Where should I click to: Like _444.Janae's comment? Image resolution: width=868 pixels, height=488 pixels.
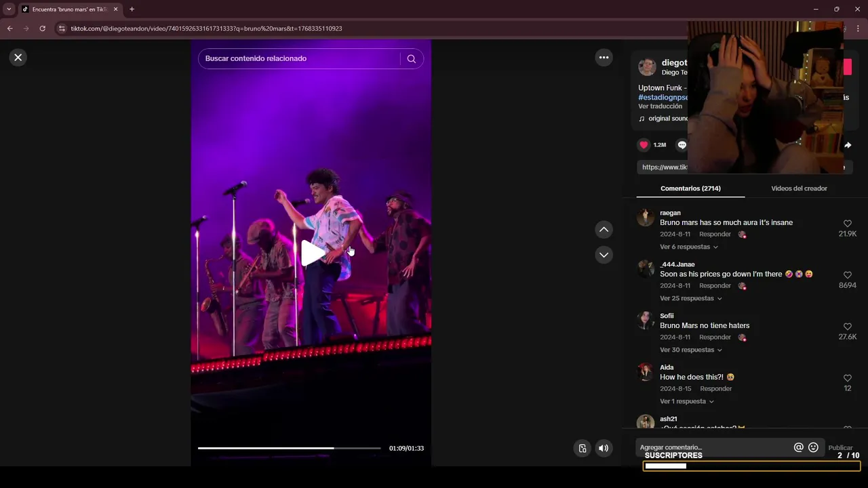point(847,274)
